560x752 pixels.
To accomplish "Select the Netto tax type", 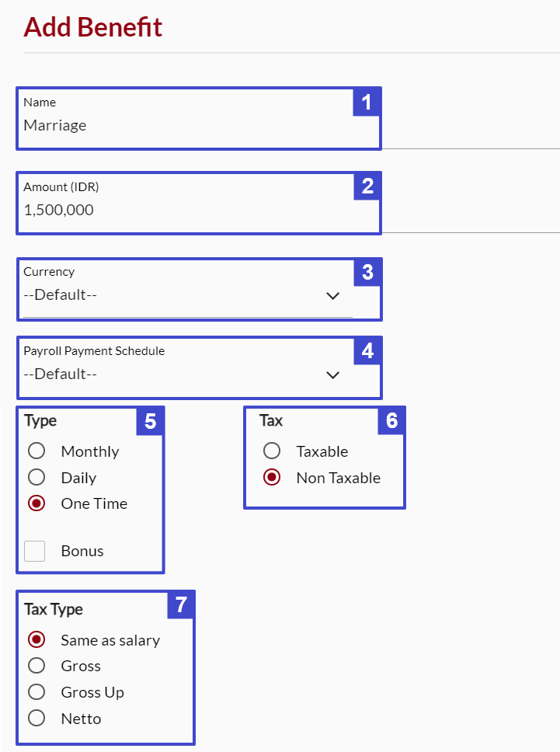I will (37, 718).
